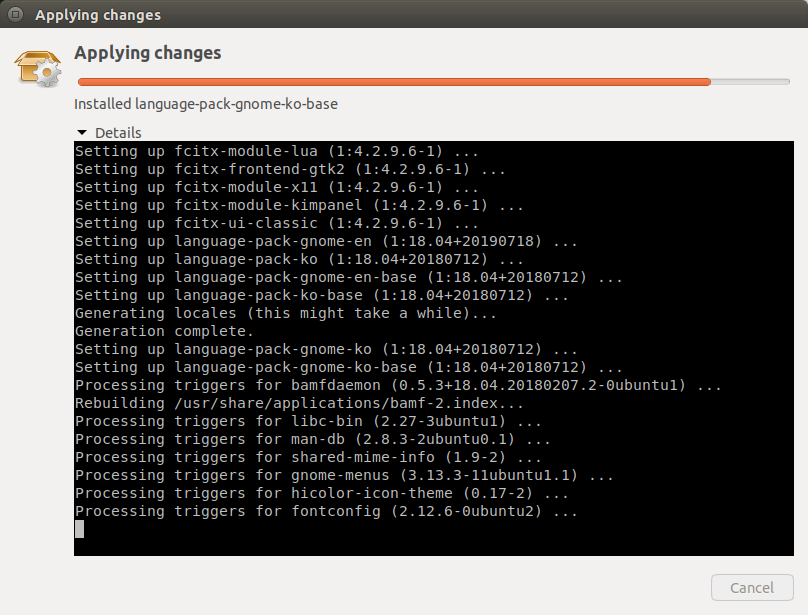
Task: Click the 'Generating locales' terminal line
Action: 286,313
